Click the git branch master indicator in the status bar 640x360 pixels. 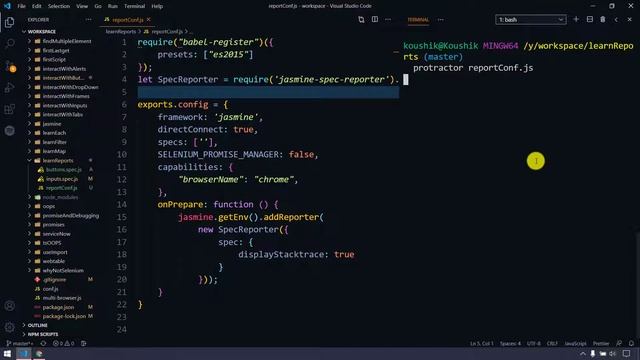click(x=20, y=343)
